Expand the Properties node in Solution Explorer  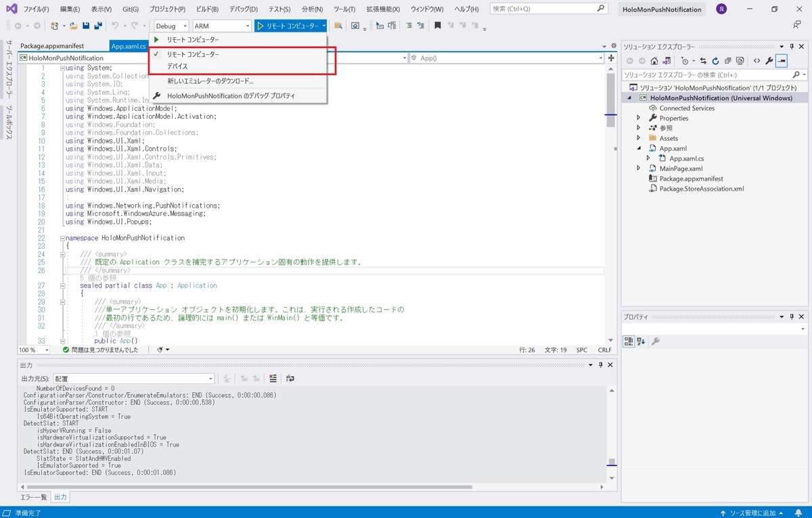tap(638, 118)
